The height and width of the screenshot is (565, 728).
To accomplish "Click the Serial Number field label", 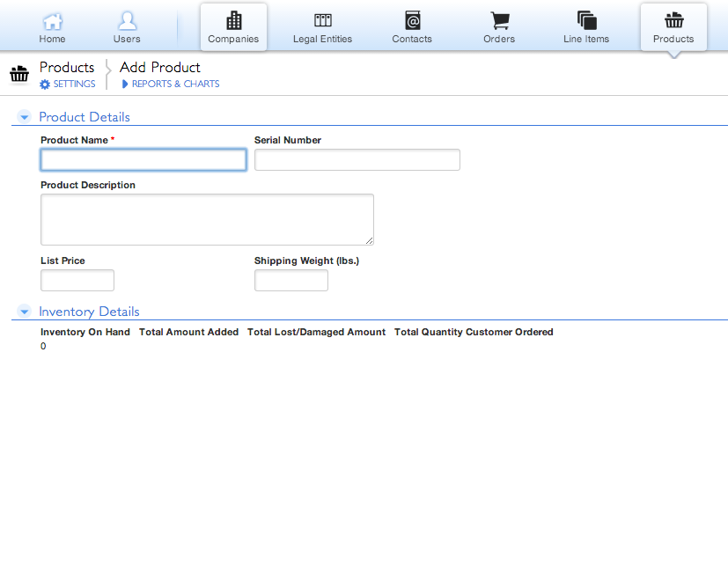I will (x=288, y=140).
